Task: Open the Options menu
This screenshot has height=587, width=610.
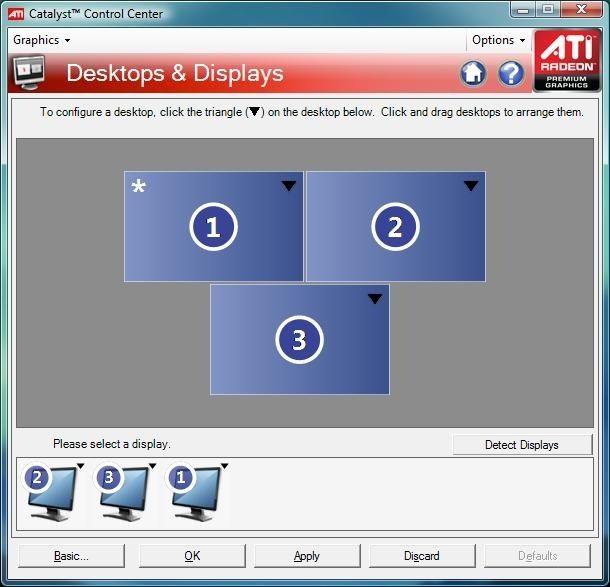Action: (498, 40)
